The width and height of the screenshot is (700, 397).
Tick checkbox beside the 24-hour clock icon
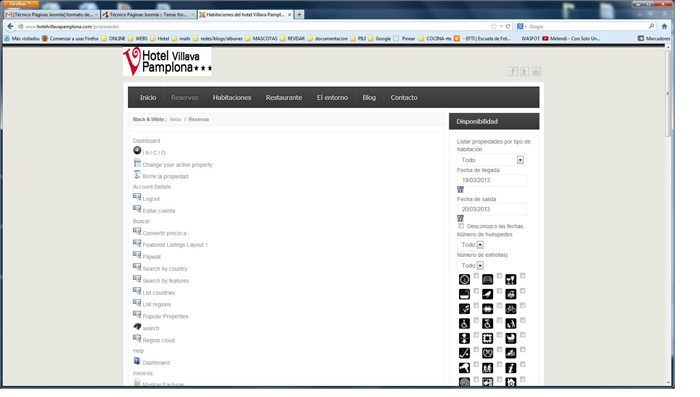click(476, 276)
